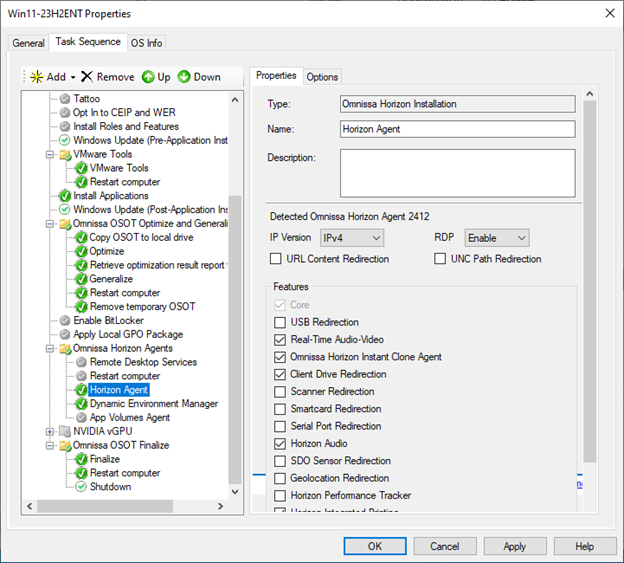Image resolution: width=624 pixels, height=563 pixels.
Task: Click the Omnissa OSOT Optimize folder icon
Action: [x=65, y=224]
